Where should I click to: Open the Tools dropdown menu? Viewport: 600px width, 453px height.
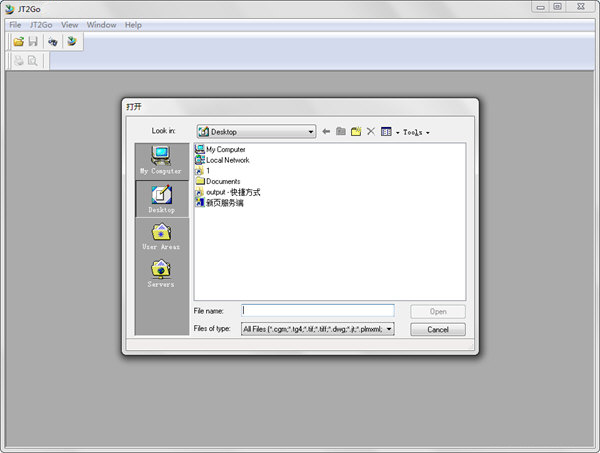(x=416, y=132)
